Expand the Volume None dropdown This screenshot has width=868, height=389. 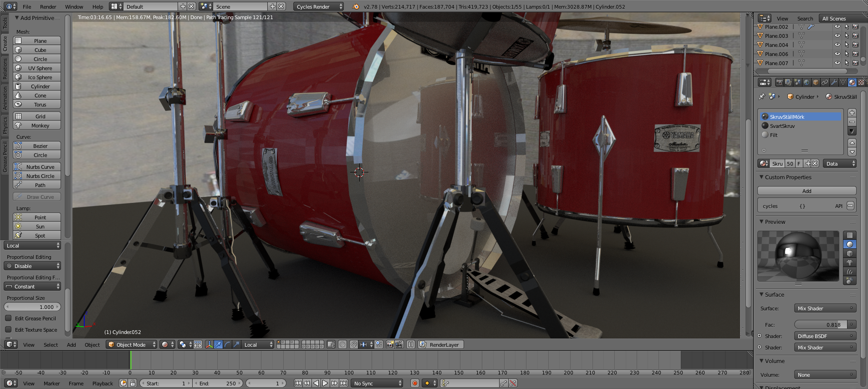point(825,374)
